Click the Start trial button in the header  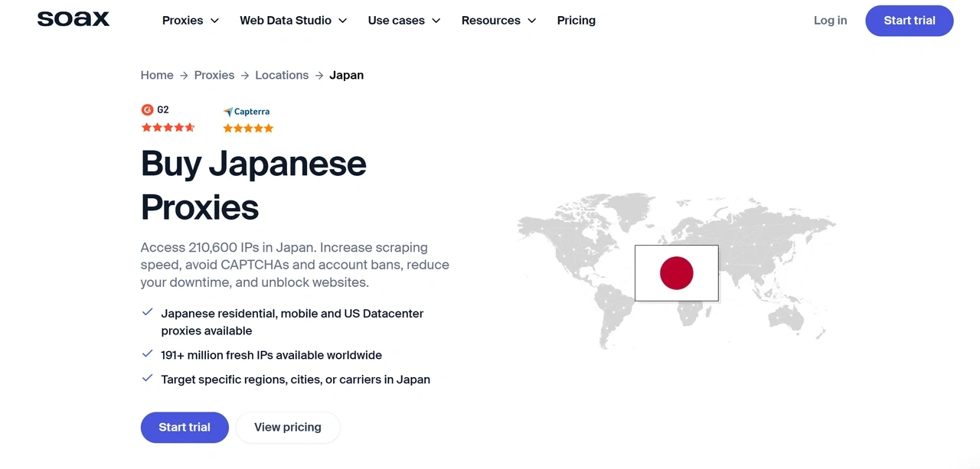(909, 21)
